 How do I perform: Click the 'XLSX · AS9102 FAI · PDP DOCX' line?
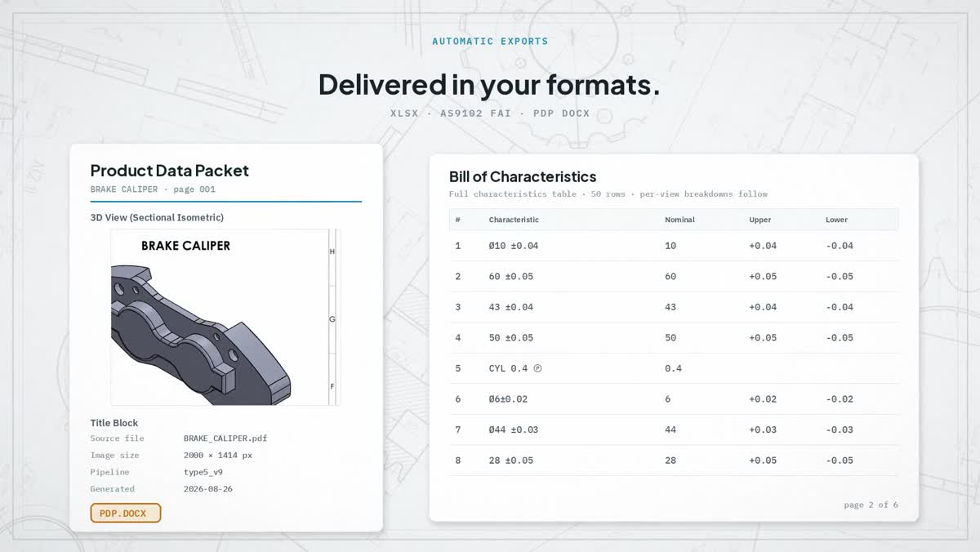tap(490, 114)
